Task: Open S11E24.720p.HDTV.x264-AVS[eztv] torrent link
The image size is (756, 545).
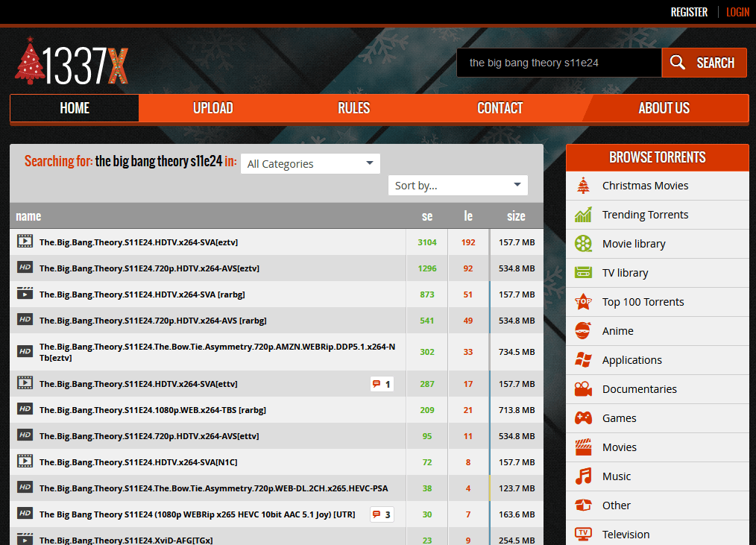Action: click(x=149, y=268)
